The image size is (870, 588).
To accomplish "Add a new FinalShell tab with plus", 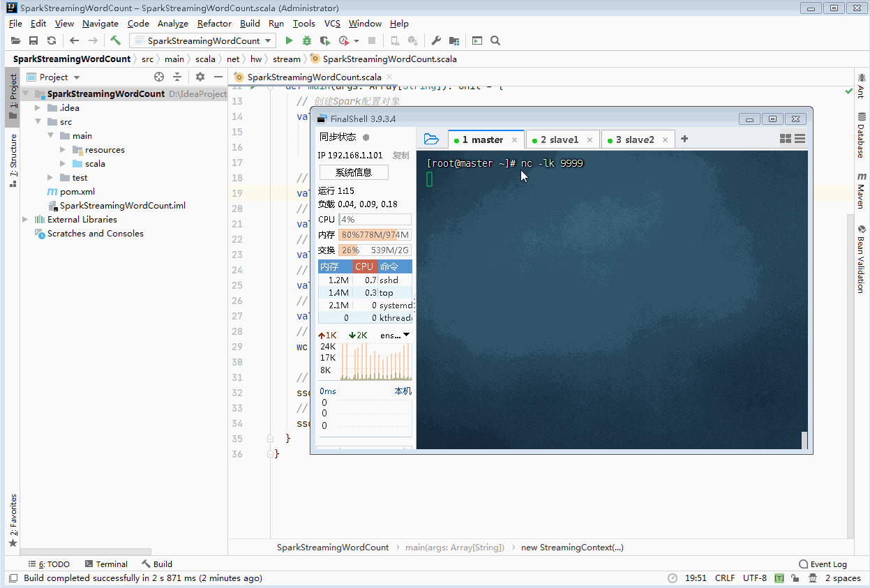I will [x=684, y=139].
